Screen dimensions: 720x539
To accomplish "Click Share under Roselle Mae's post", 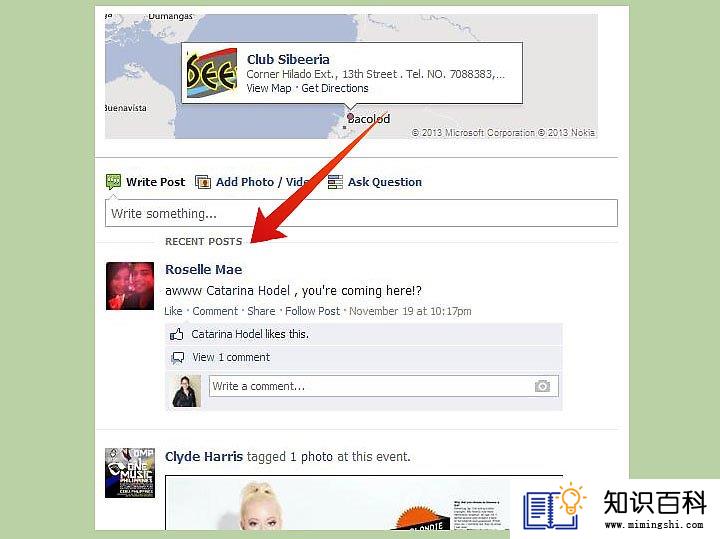I will (261, 311).
